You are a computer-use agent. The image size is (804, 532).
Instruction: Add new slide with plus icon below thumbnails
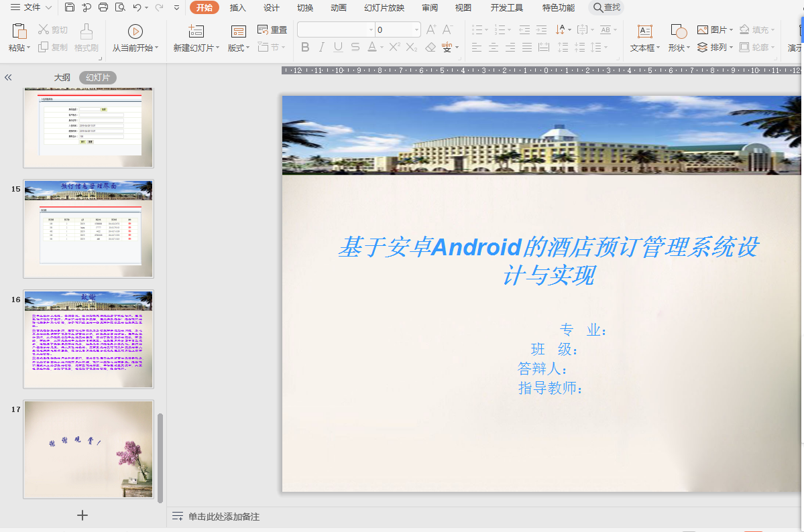82,515
